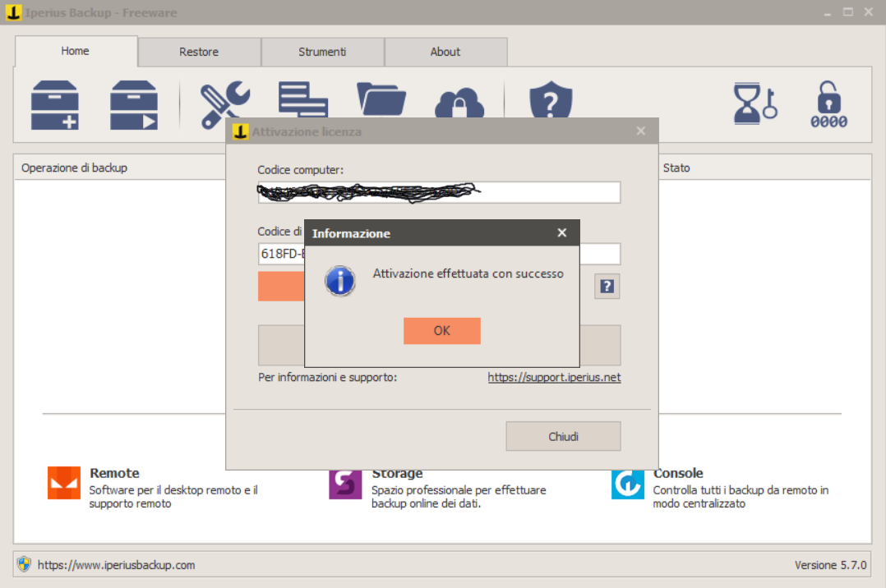Close the Informazione dialog with X
Image resolution: width=886 pixels, height=588 pixels.
pyautogui.click(x=561, y=232)
